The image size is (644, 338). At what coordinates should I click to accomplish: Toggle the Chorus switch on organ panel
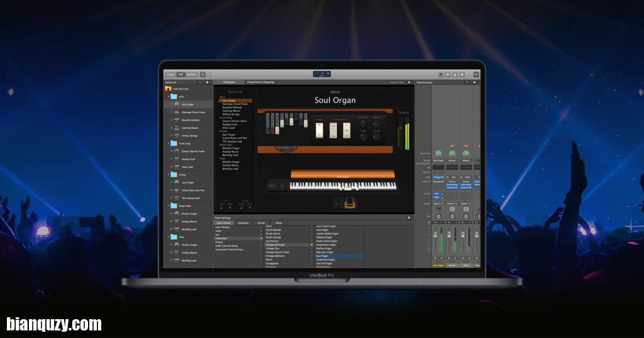pyautogui.click(x=319, y=131)
